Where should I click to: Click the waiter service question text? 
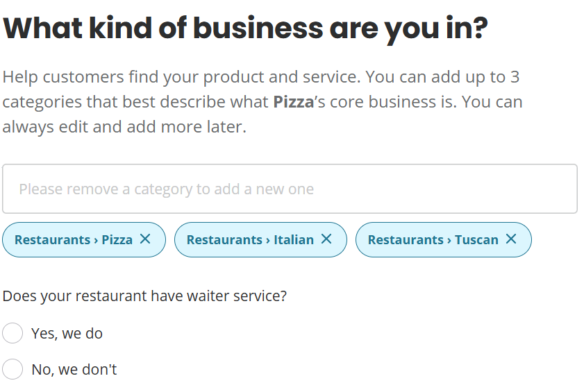[144, 296]
